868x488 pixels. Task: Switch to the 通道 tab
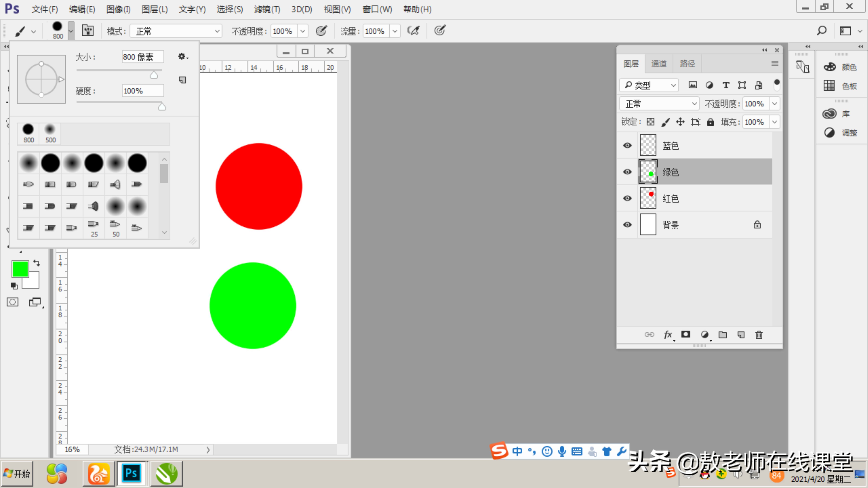658,64
